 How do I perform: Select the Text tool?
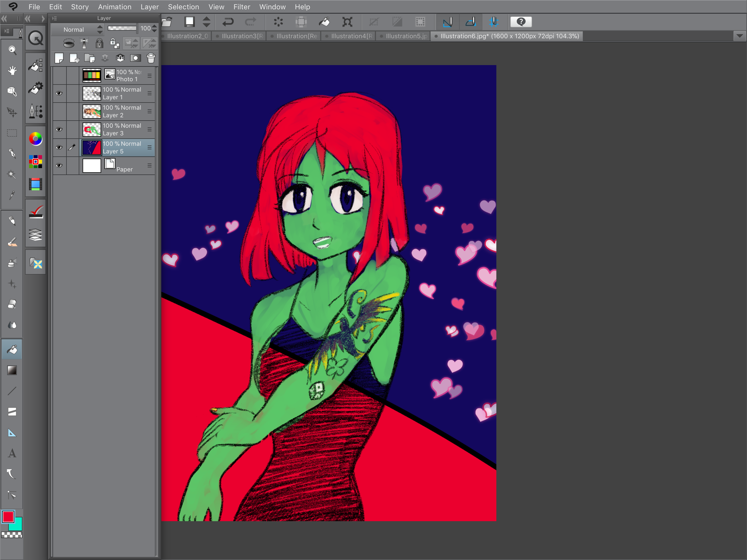(x=12, y=453)
